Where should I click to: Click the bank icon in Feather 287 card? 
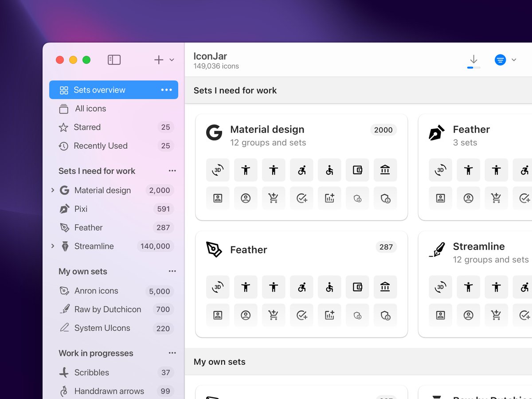(x=385, y=287)
